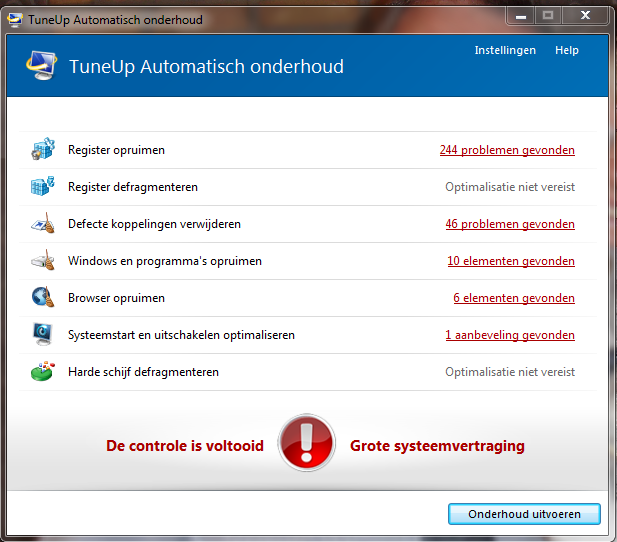The height and width of the screenshot is (542, 617).
Task: Click the small TuneUp icon in title bar
Action: tap(15, 20)
